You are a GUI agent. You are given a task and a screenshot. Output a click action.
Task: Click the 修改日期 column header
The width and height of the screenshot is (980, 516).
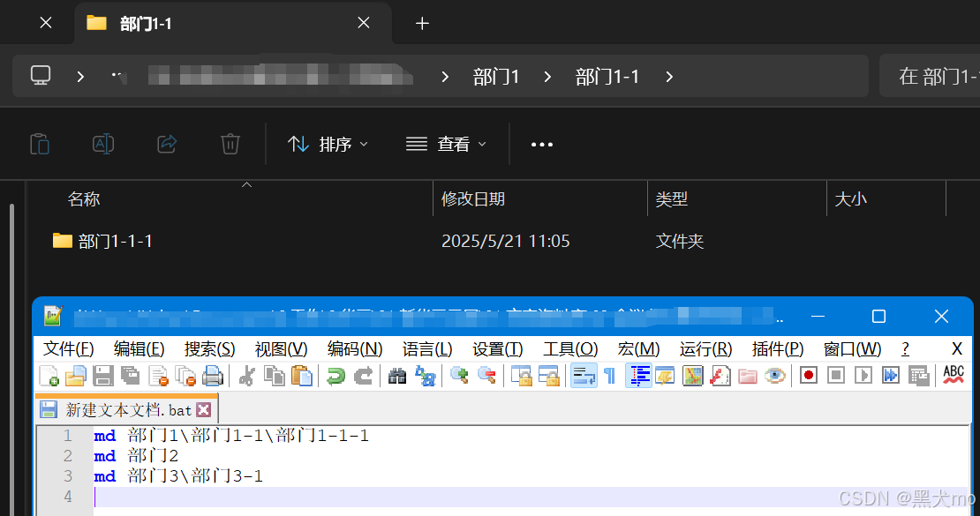click(473, 199)
